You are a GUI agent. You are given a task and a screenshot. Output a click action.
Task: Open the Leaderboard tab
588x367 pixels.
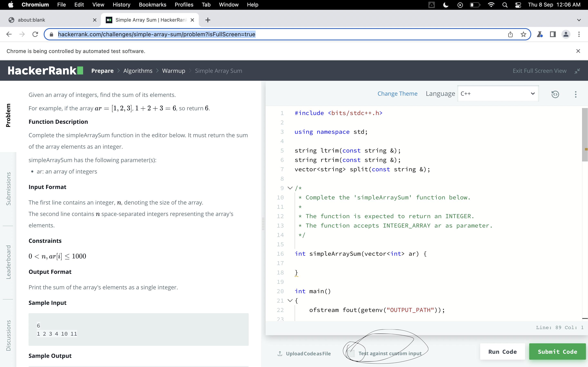[x=8, y=262]
